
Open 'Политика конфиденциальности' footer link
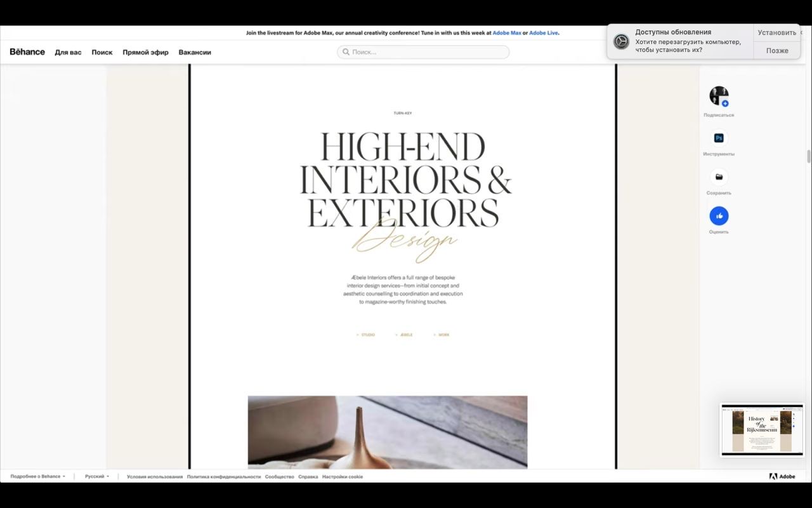click(x=224, y=476)
